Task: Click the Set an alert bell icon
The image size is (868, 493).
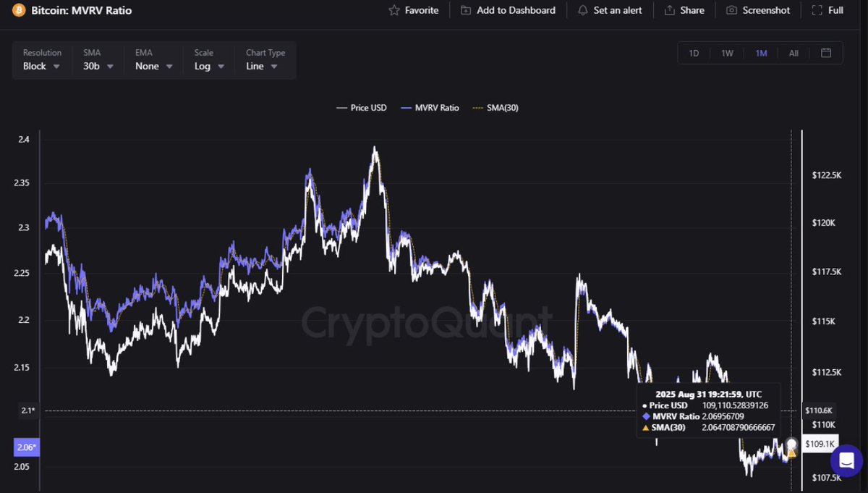Action: coord(582,11)
